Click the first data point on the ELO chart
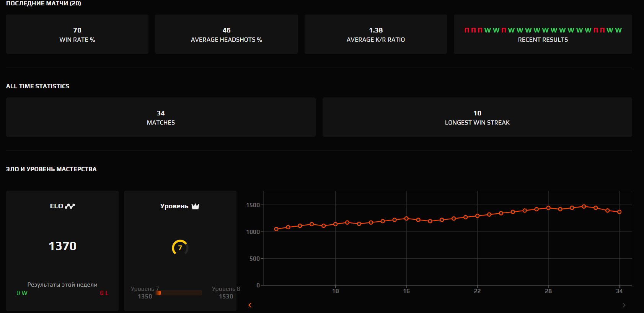Viewport: 644px width, 313px height. [x=276, y=229]
